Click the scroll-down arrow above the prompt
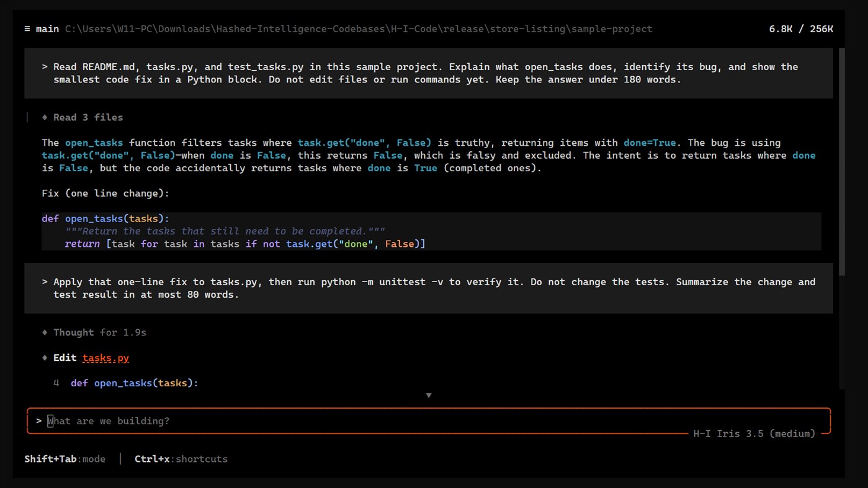 tap(429, 395)
